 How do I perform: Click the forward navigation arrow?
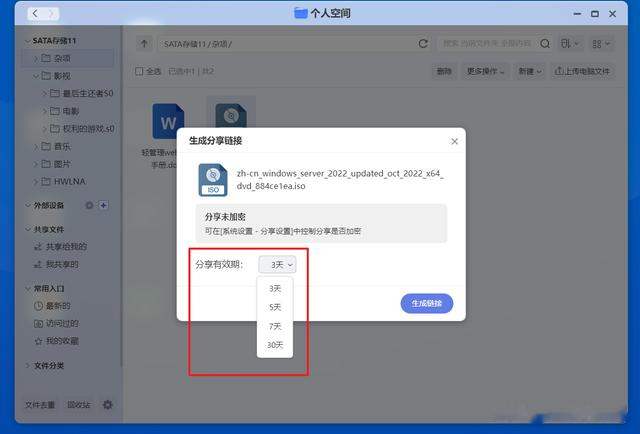point(51,13)
